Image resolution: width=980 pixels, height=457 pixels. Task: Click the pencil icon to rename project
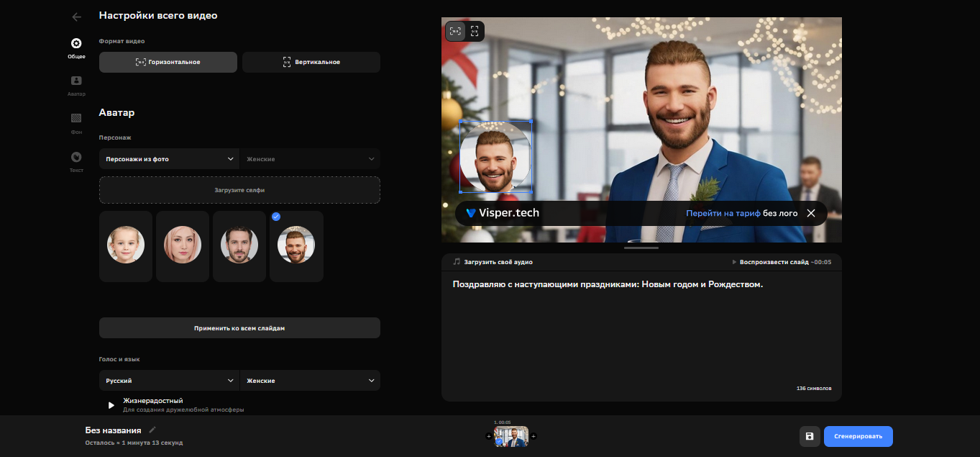[x=152, y=430]
